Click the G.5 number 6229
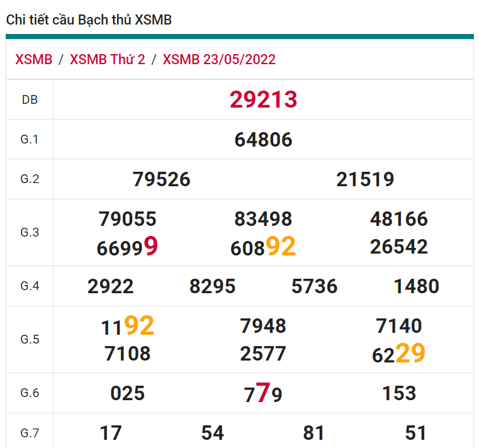Viewport: 479px width, 448px height. coord(399,354)
